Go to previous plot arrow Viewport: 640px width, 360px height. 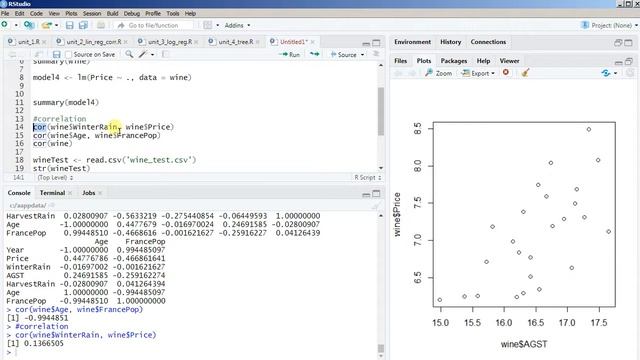coord(398,73)
